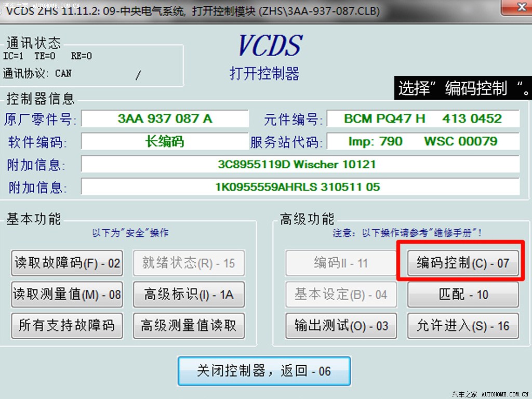Click the IC=1 TE=0 RE=0 status text
This screenshot has width=532, height=399.
coord(47,56)
